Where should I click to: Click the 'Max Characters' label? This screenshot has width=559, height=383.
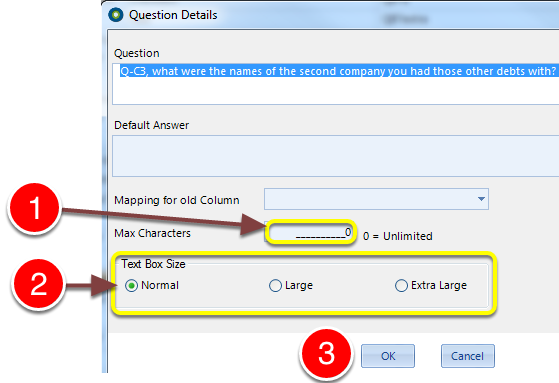point(152,233)
